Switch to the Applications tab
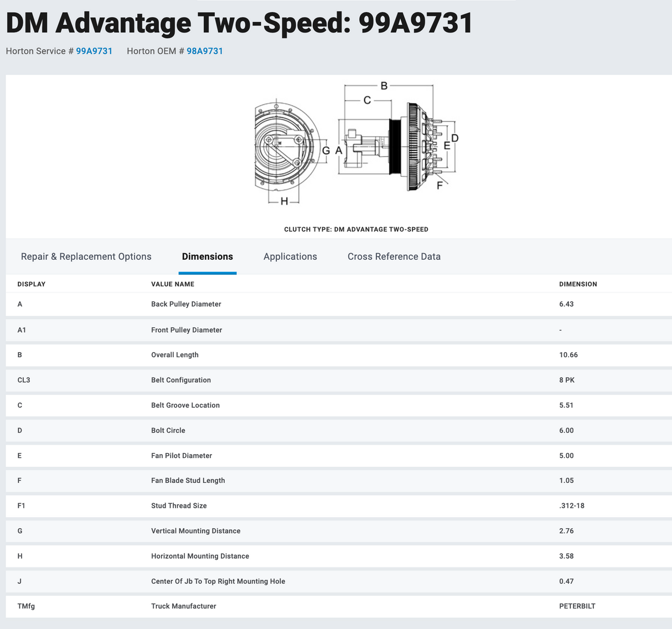Screen dimensions: 672x629 pos(290,256)
